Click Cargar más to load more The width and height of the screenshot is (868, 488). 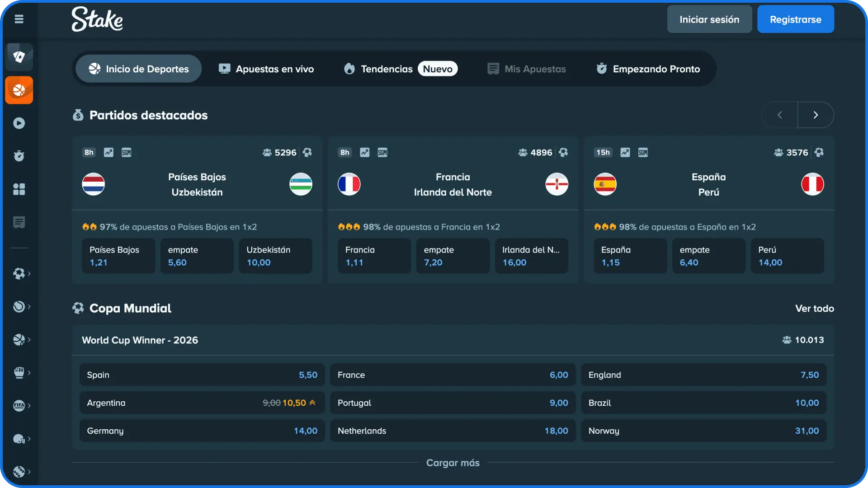tap(453, 463)
